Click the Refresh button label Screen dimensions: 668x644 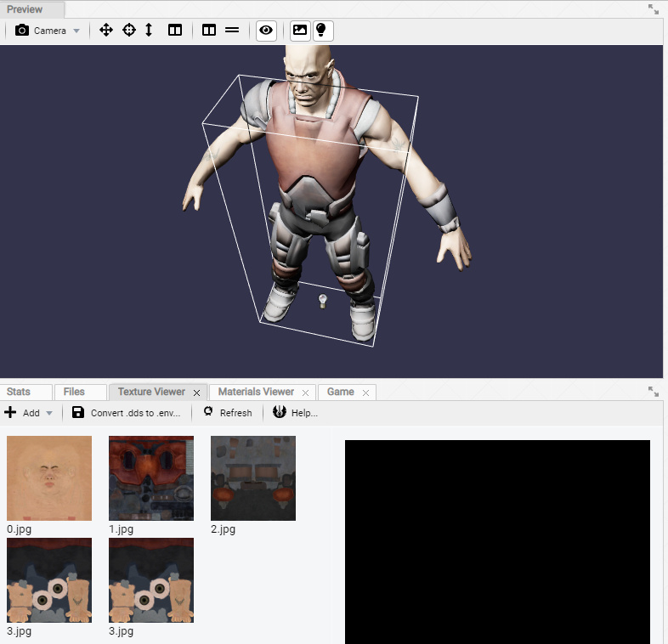pos(235,413)
